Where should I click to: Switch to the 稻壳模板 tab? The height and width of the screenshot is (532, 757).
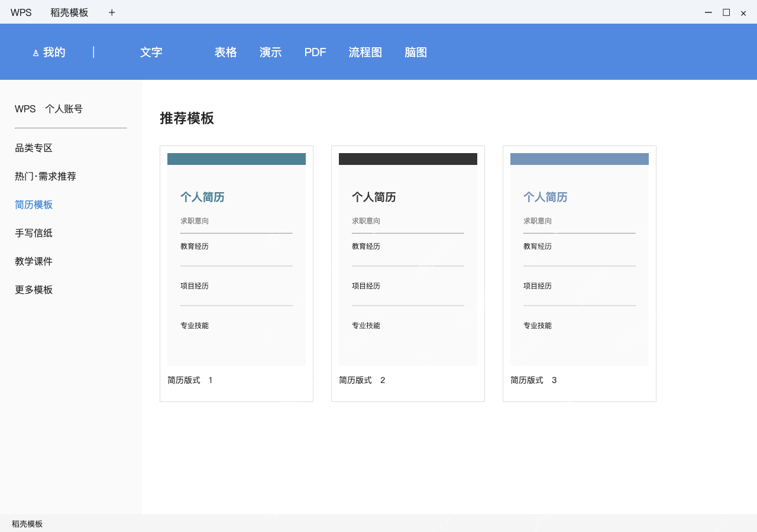(x=69, y=12)
